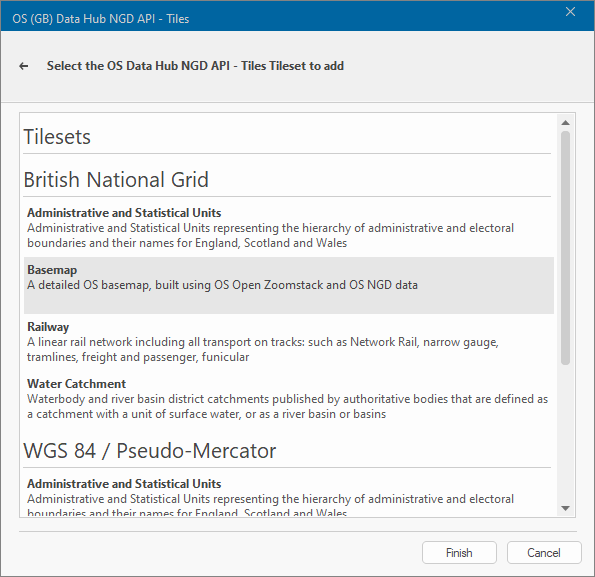Image resolution: width=595 pixels, height=577 pixels.
Task: Click the scrollbar down arrow
Action: coord(565,508)
